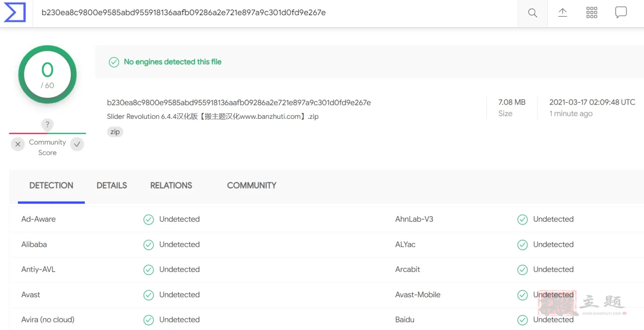Click the No engines detected banner icon
Screen dimensions: 644x330
point(114,62)
